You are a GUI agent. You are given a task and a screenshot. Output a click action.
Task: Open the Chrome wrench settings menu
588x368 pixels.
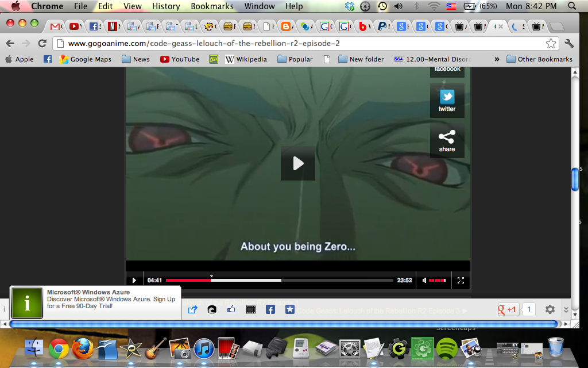click(569, 44)
